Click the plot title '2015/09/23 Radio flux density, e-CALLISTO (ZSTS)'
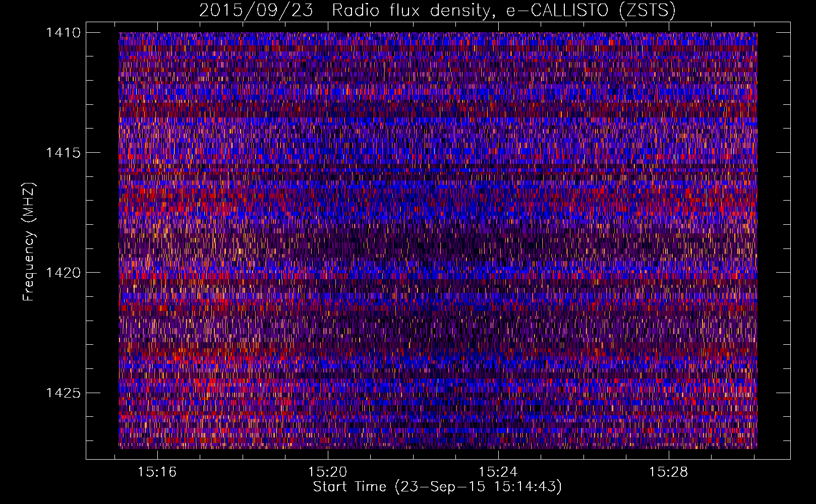The image size is (816, 504). pyautogui.click(x=437, y=11)
